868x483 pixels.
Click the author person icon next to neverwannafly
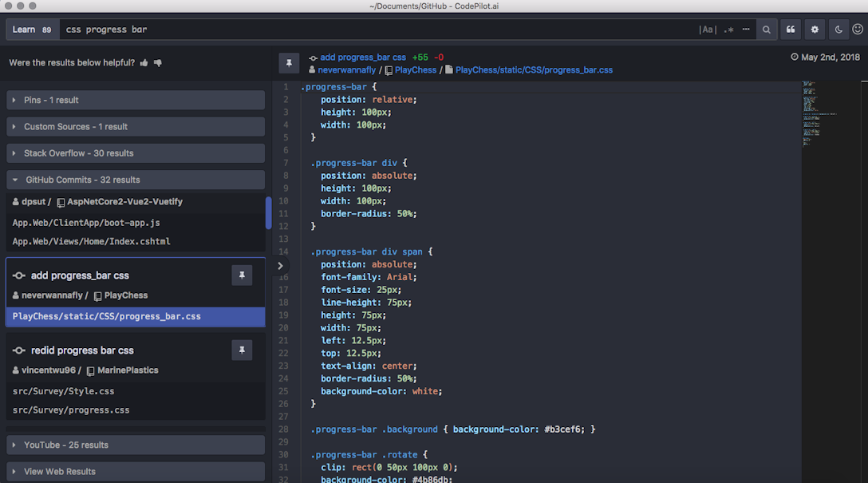[x=311, y=69]
